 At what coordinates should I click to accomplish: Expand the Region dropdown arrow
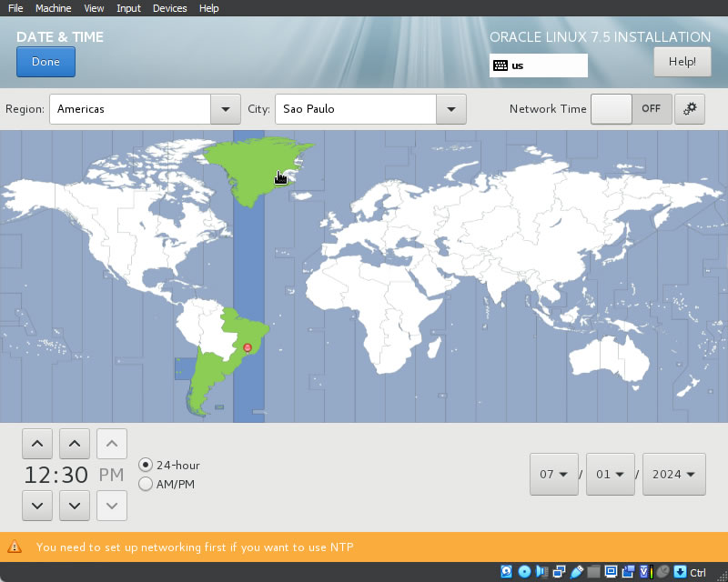click(x=226, y=109)
